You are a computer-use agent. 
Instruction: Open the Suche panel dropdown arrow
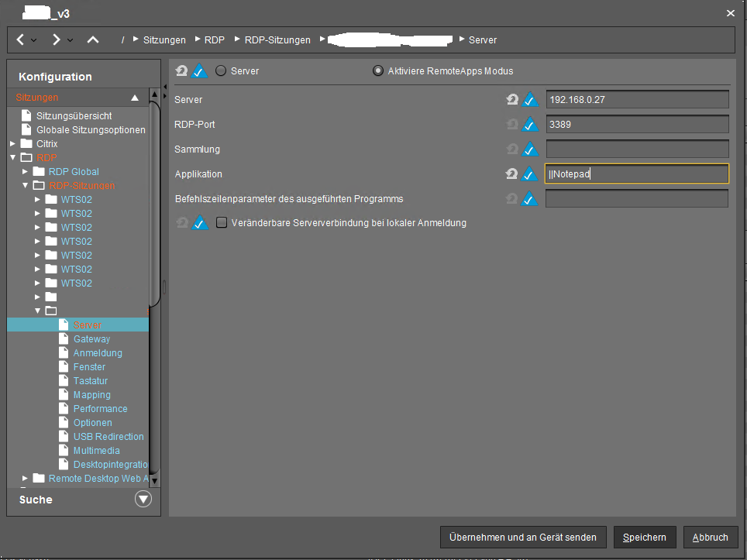143,500
